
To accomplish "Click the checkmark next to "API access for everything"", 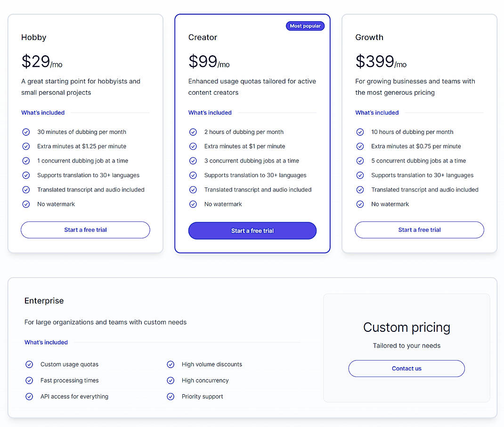I will 29,396.
